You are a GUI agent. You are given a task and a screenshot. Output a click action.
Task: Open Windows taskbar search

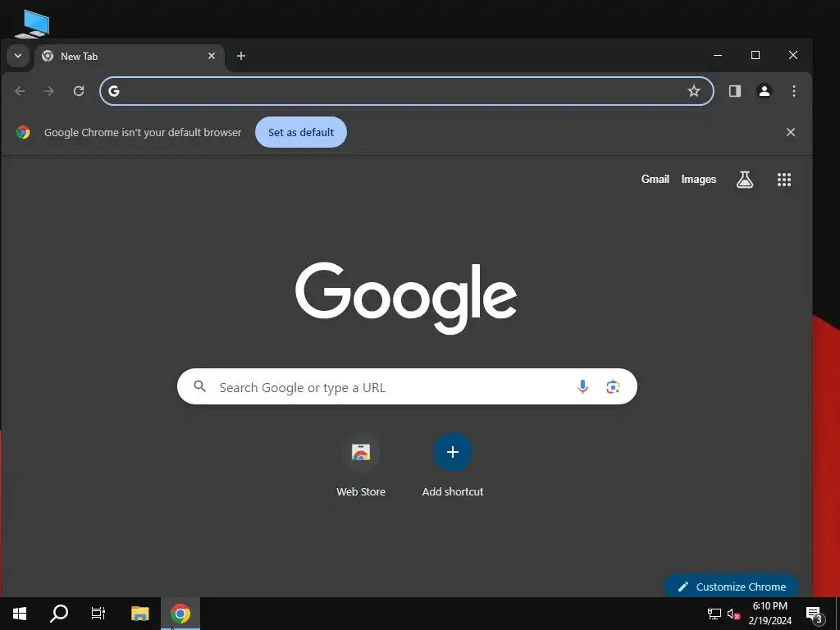tap(59, 614)
